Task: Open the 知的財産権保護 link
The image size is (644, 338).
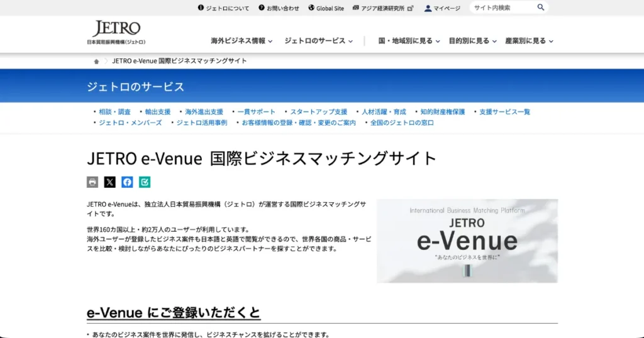Action: [443, 112]
